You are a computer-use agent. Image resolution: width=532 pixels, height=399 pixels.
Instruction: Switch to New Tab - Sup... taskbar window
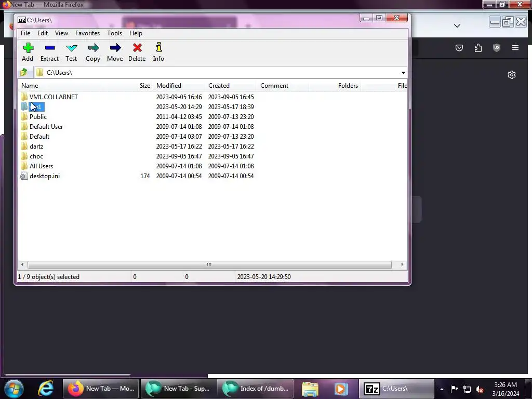178,389
